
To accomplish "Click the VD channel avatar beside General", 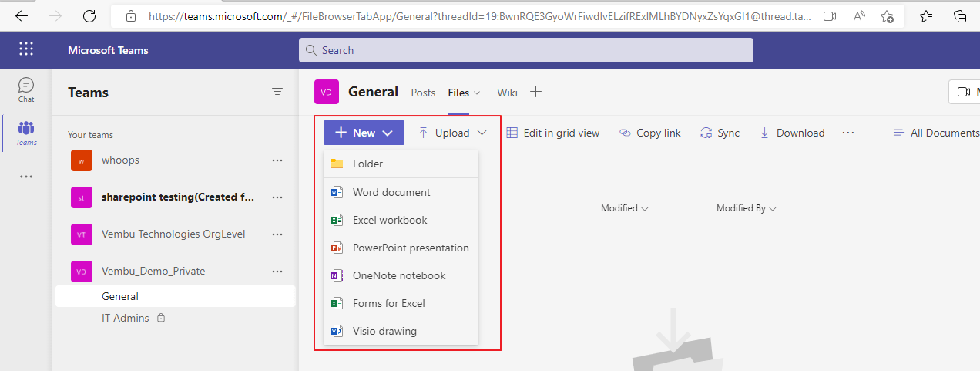I will [x=326, y=92].
